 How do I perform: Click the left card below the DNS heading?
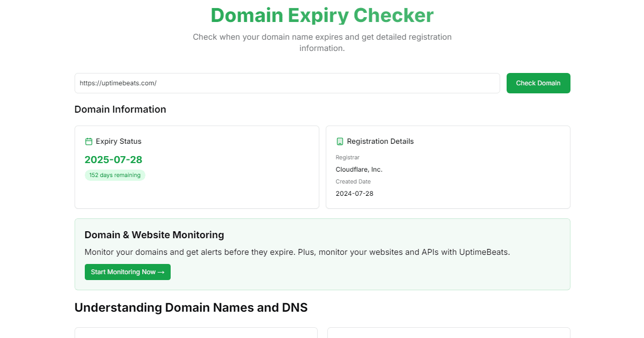coord(197,334)
